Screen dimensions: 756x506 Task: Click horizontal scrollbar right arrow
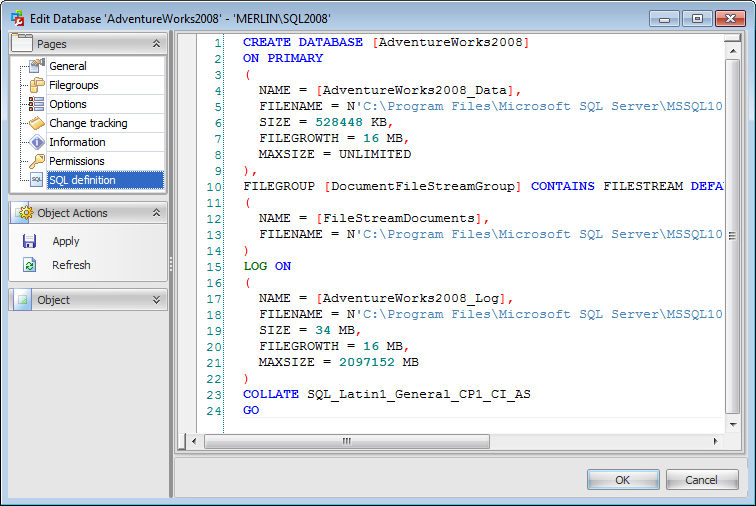tap(716, 441)
